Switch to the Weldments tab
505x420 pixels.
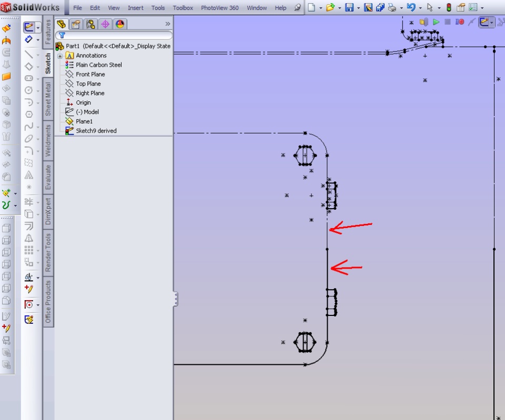tap(48, 140)
